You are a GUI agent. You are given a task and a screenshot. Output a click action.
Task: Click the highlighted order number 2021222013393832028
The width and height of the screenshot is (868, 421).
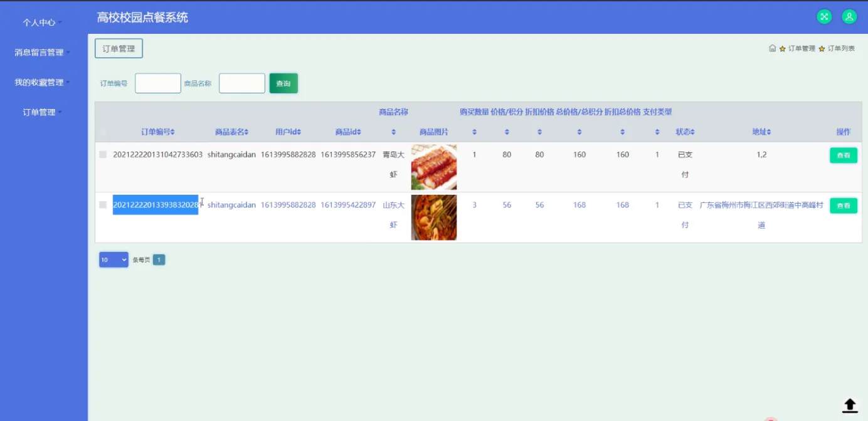(x=156, y=205)
